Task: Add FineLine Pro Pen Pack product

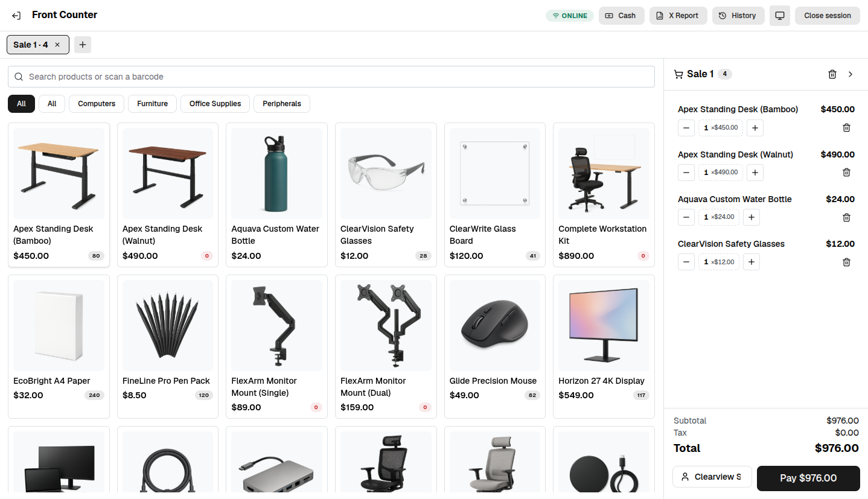Action: point(168,346)
